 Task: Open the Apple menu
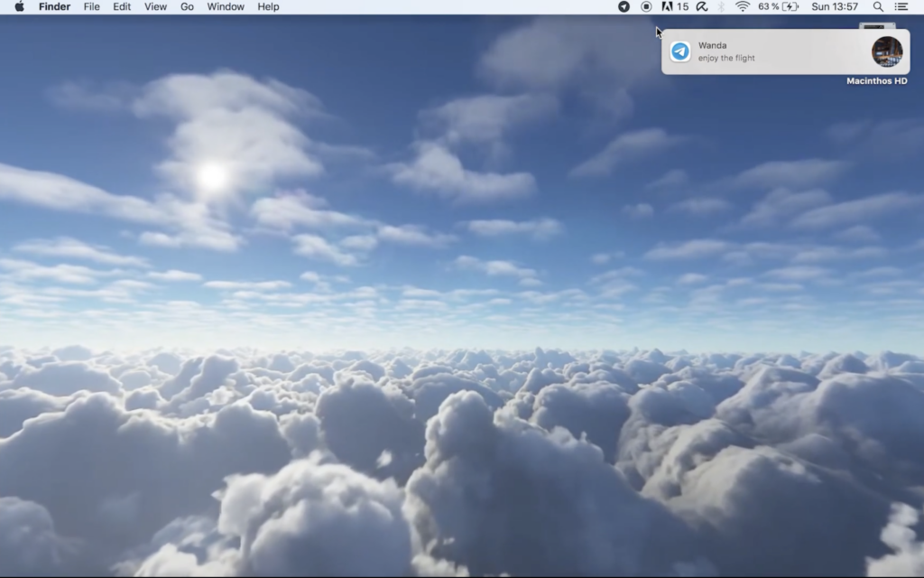[x=20, y=6]
